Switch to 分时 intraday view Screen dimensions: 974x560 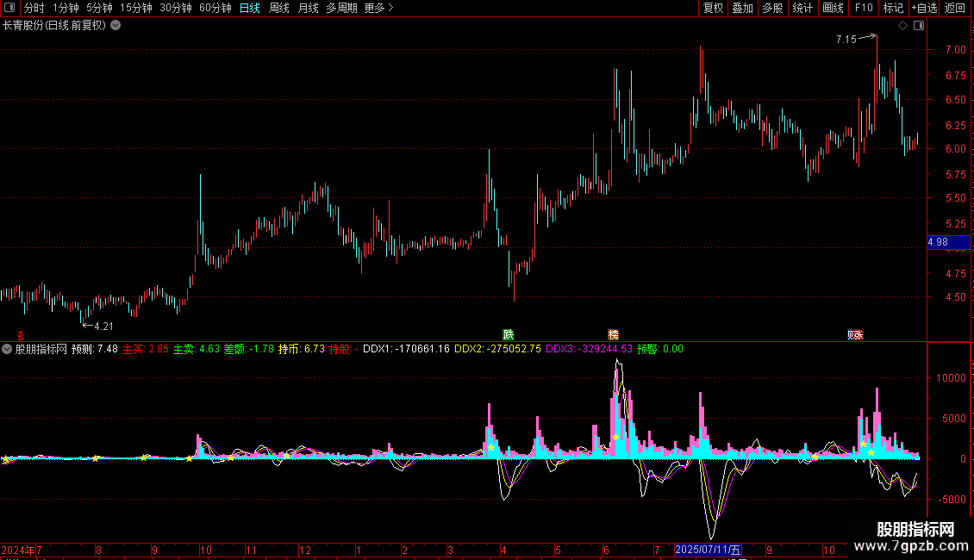(34, 8)
